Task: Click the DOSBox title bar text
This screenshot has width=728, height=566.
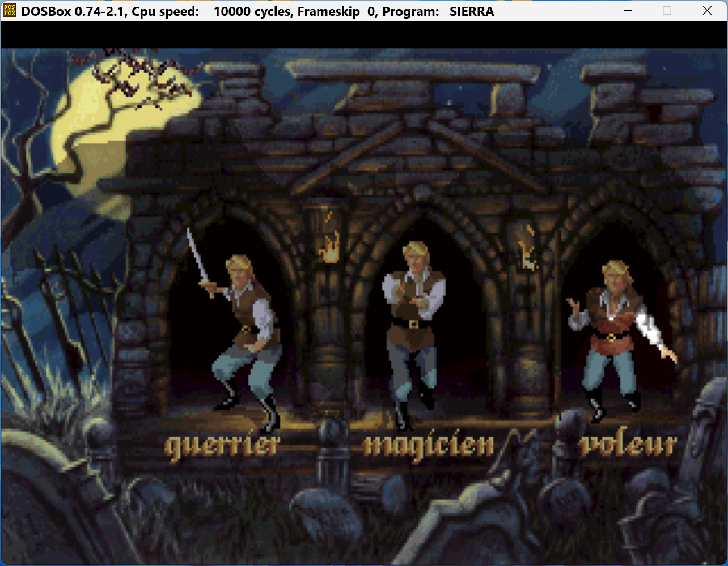Action: click(x=257, y=11)
